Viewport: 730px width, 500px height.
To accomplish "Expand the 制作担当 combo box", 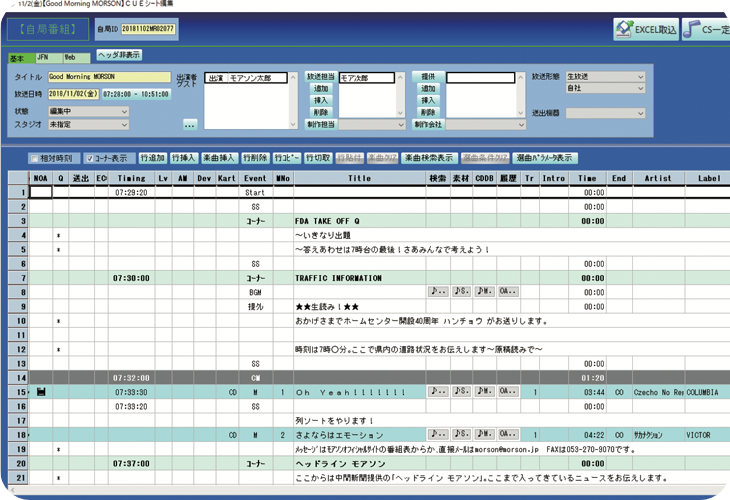I will coord(372,125).
